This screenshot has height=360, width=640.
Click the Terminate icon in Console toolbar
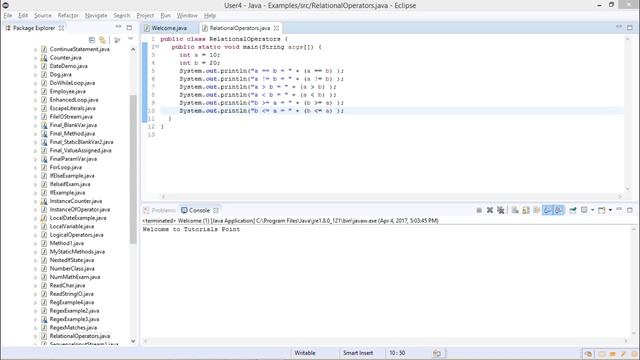(479, 210)
